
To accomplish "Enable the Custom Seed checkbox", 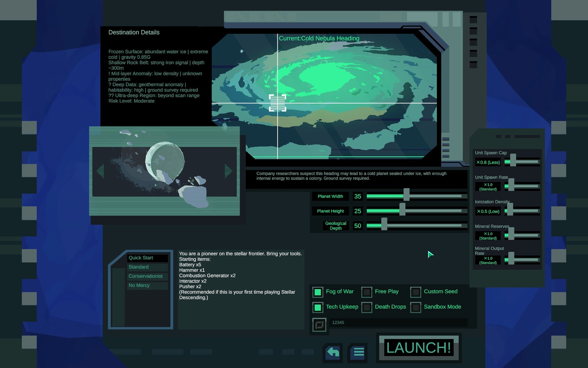I will click(416, 292).
